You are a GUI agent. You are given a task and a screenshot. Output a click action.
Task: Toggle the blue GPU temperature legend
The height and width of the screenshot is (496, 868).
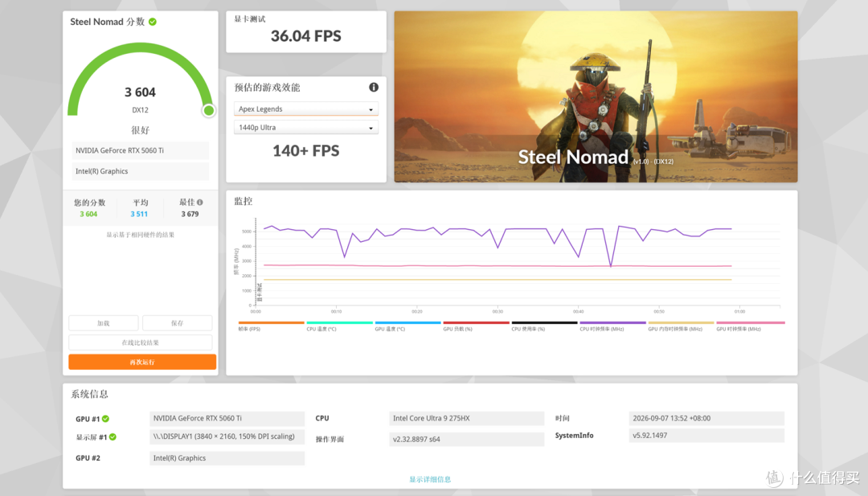(408, 322)
